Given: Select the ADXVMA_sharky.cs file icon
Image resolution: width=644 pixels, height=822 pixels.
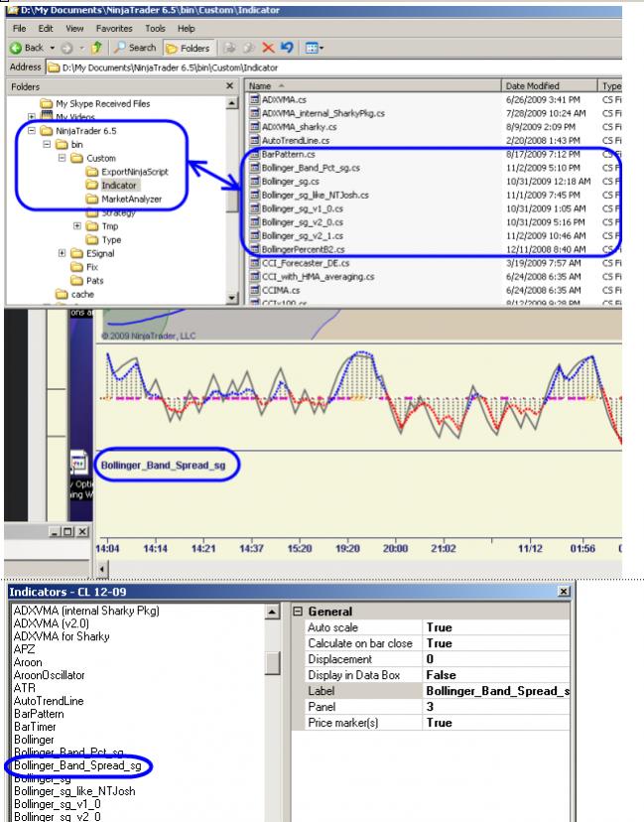Looking at the screenshot, I should click(x=255, y=127).
